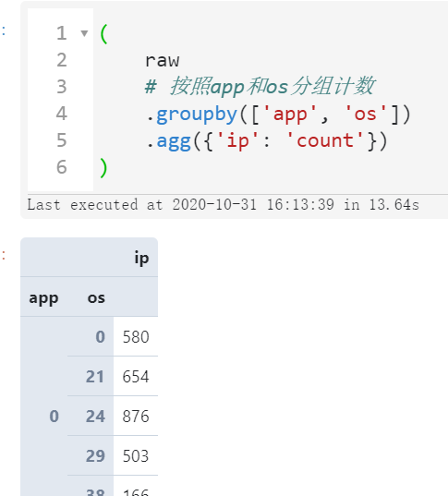This screenshot has height=496, width=448.
Task: Collapse code block with fold arrow on line 1
Action: click(x=84, y=33)
